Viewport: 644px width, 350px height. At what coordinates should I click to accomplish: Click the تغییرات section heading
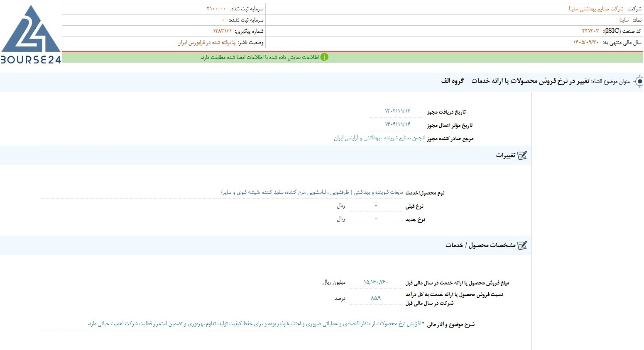click(505, 156)
